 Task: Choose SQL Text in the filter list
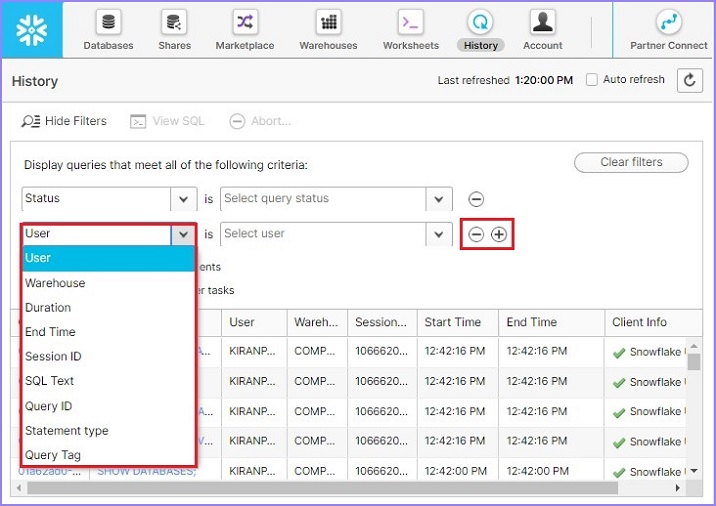(x=109, y=381)
